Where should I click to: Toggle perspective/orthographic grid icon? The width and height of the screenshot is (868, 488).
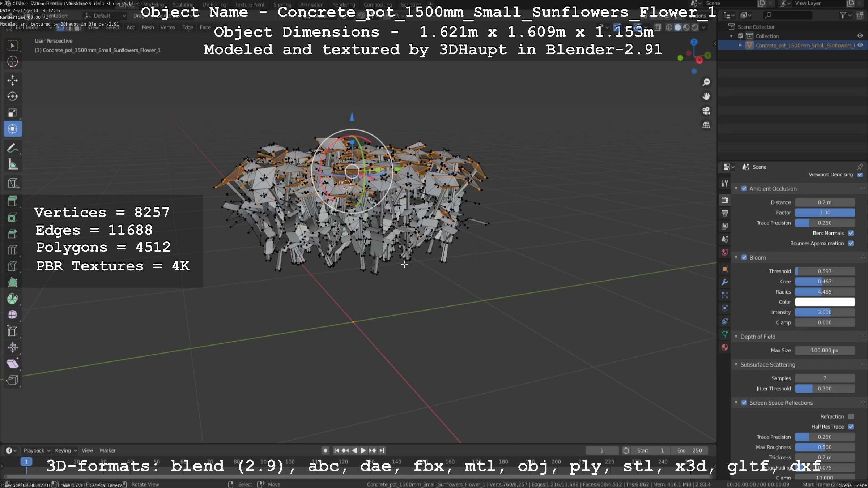706,125
